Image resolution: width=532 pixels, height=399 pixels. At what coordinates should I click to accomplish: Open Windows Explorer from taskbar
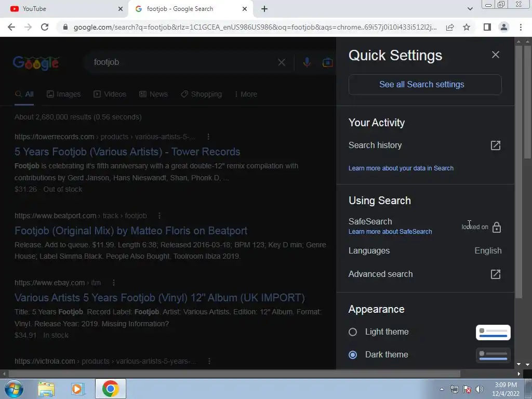46,389
